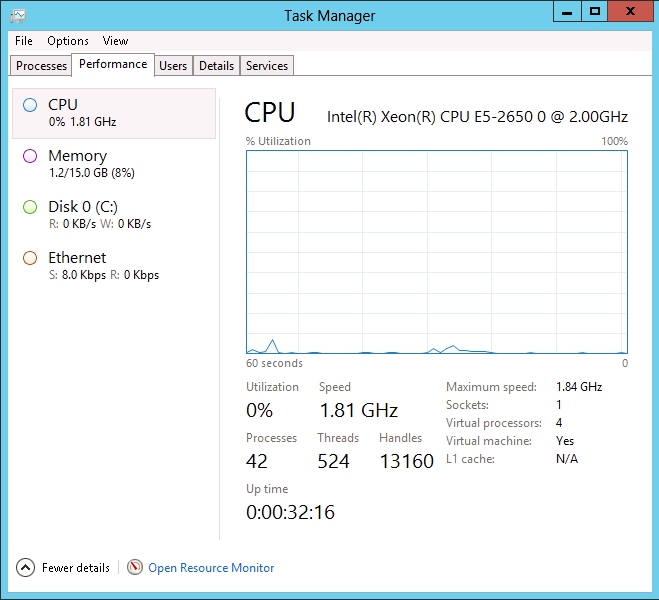
Task: Select the Performance tab
Action: (113, 64)
